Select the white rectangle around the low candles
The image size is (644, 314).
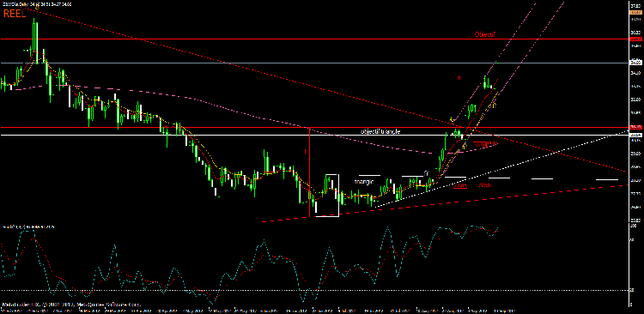pos(327,196)
